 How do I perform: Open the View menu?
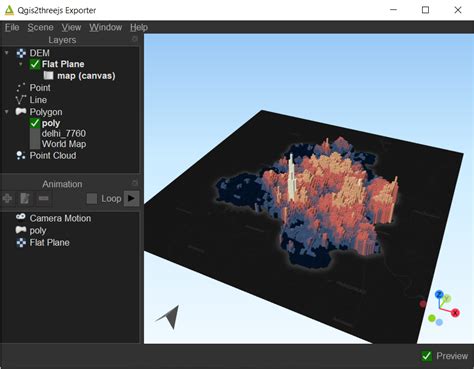[71, 27]
